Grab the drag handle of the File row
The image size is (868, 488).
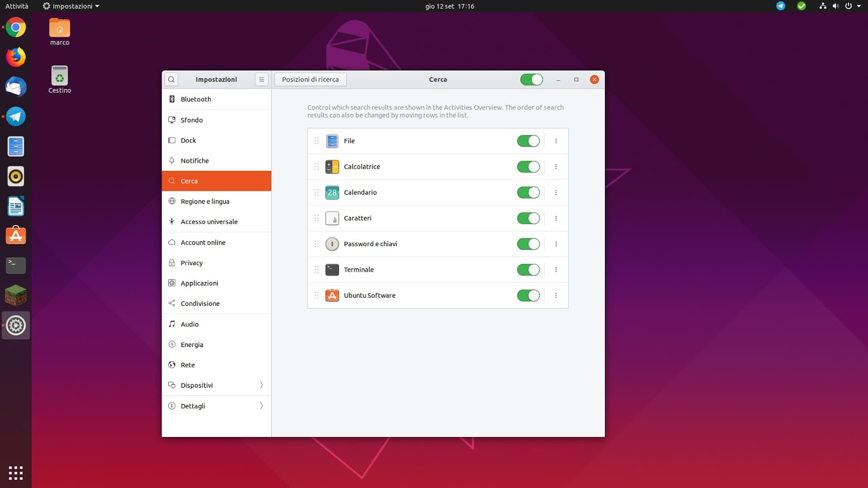[317, 141]
